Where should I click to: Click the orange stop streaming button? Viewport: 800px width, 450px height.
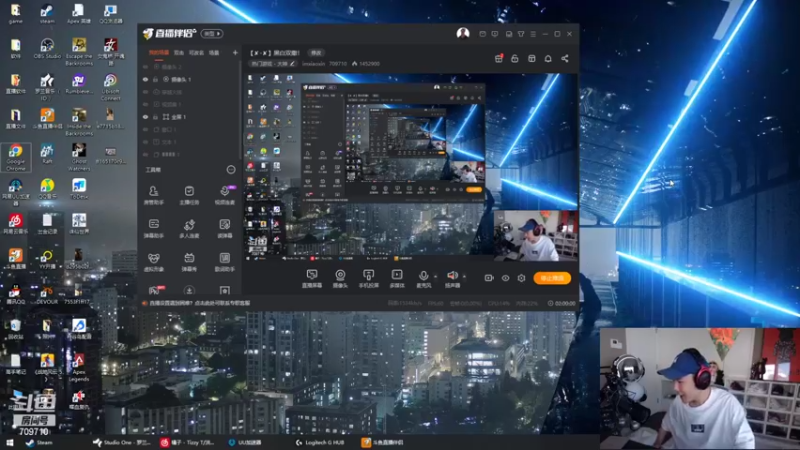pyautogui.click(x=552, y=278)
